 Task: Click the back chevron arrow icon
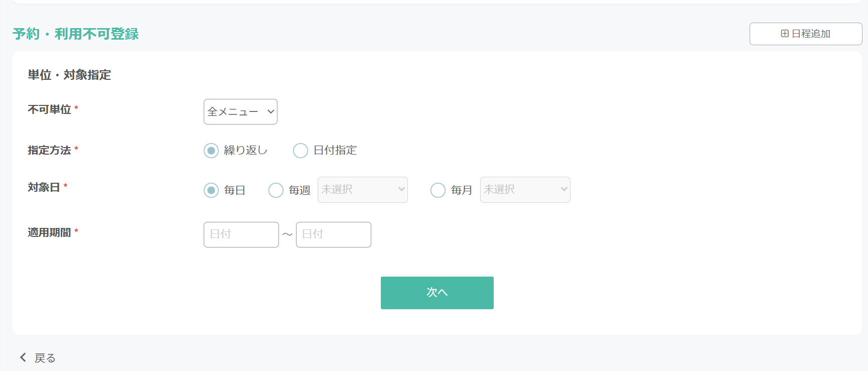pyautogui.click(x=23, y=357)
